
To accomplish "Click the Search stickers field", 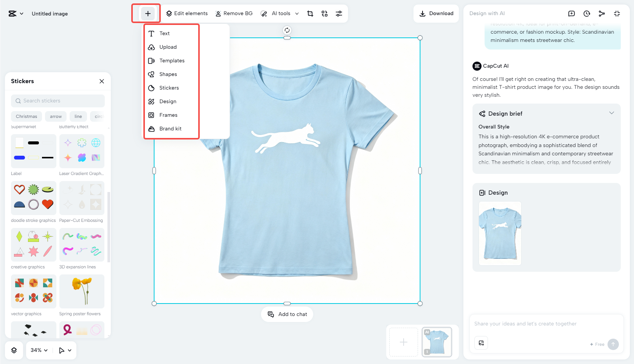I will 58,101.
